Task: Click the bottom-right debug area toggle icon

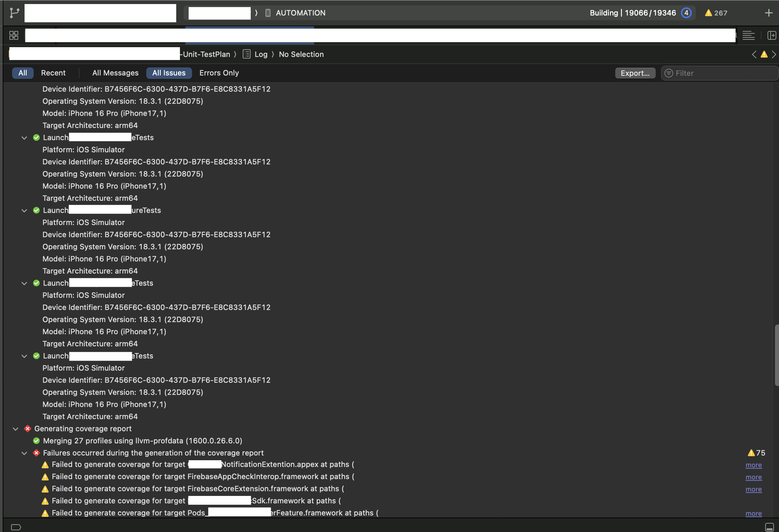Action: (x=769, y=527)
